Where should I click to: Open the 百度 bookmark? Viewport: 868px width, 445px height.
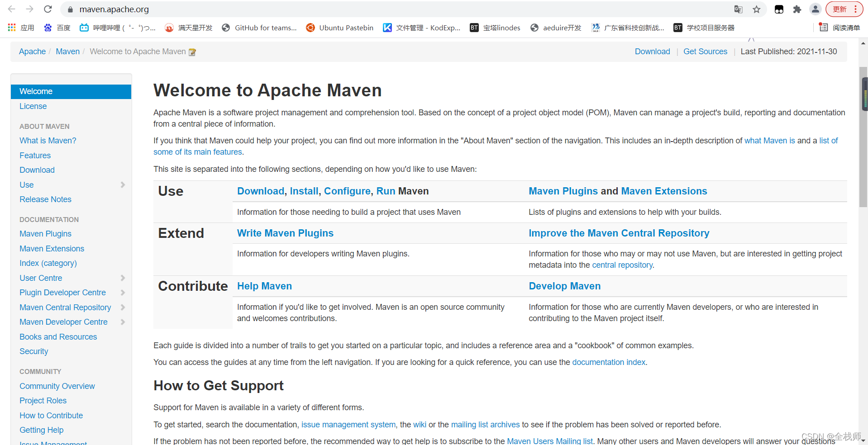[x=57, y=28]
